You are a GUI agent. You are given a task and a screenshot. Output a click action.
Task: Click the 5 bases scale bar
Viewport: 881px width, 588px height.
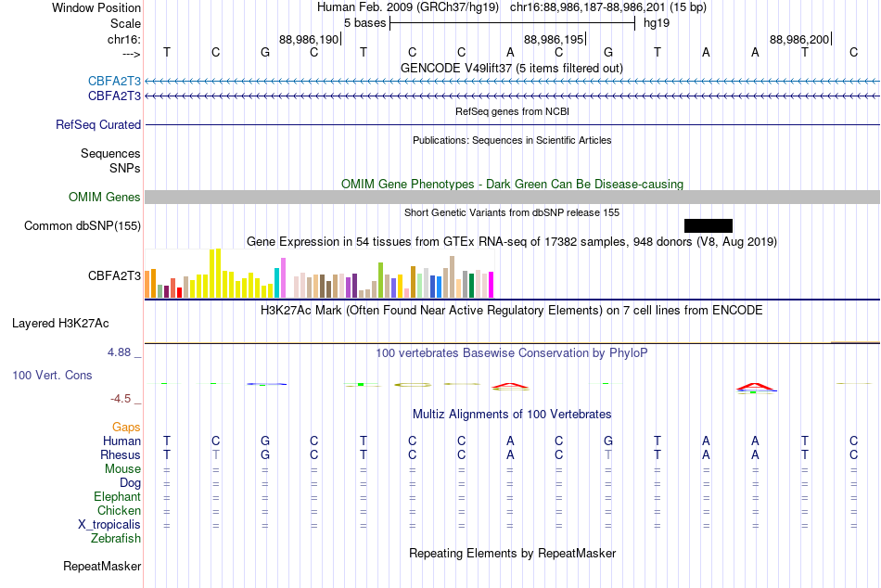(x=513, y=23)
